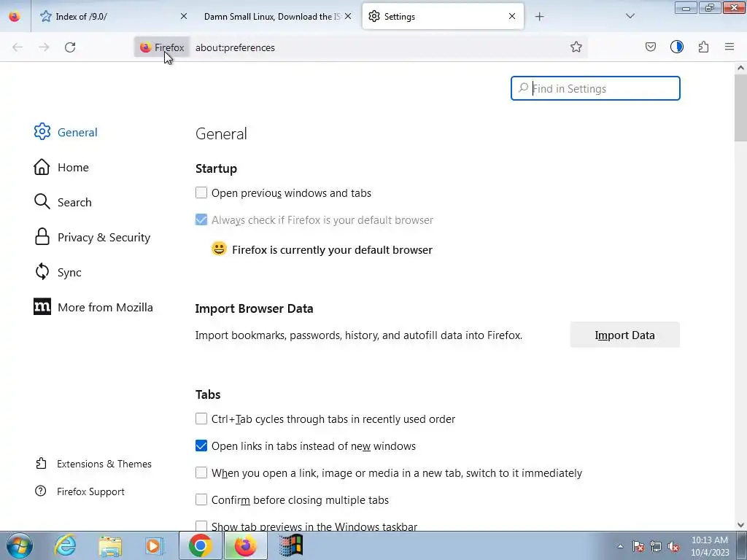Click the muted volume speaker icon
Screen dimensions: 747x560
point(673,546)
